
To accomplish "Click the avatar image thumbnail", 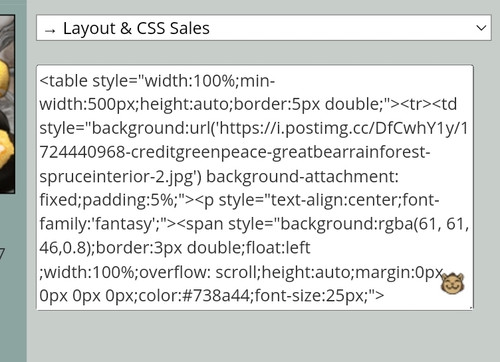I will point(7,104).
